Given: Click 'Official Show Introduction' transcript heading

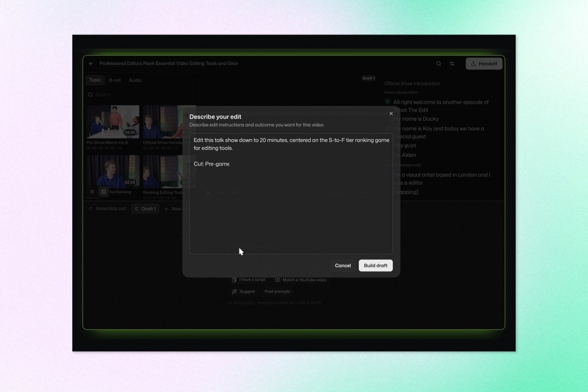Looking at the screenshot, I should [x=412, y=83].
